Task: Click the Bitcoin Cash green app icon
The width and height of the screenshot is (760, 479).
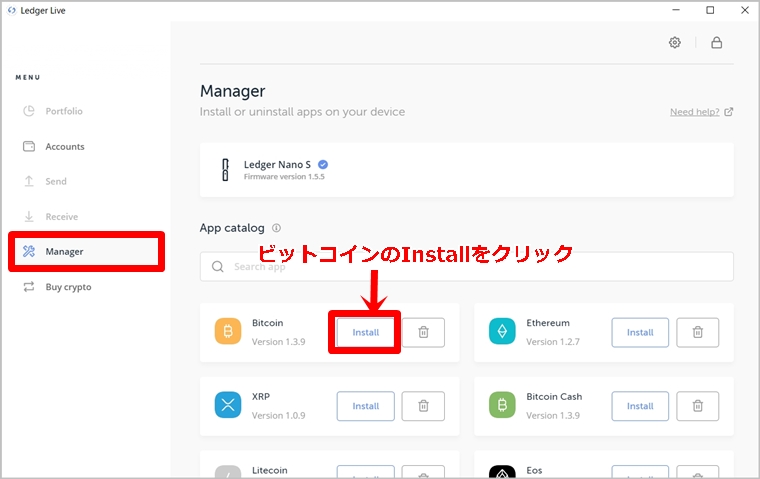Action: tap(502, 405)
